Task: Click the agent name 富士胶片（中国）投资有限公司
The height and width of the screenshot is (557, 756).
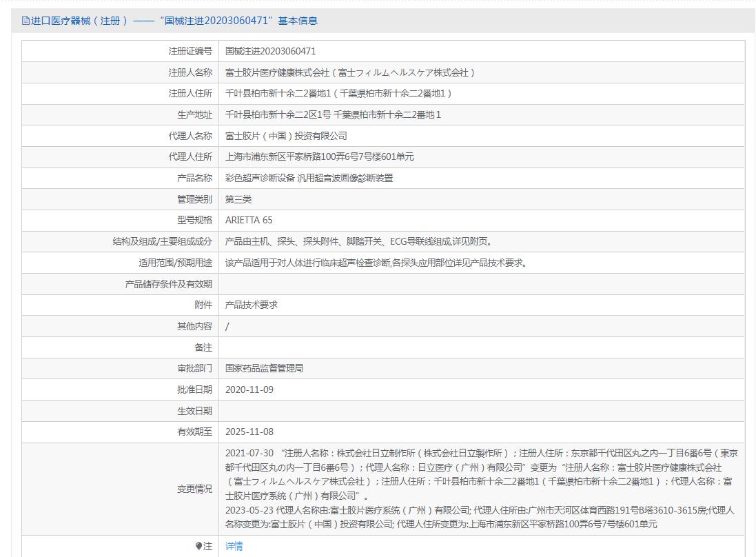Action: (x=286, y=136)
